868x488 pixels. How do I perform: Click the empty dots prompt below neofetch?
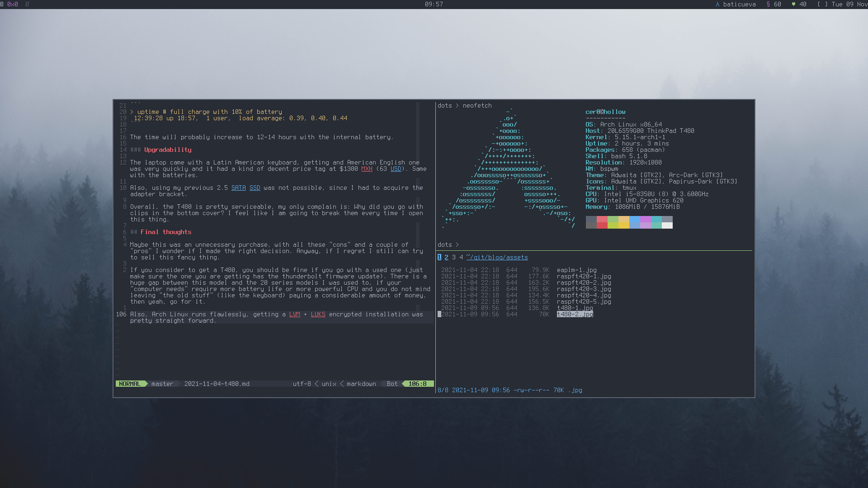tap(448, 244)
